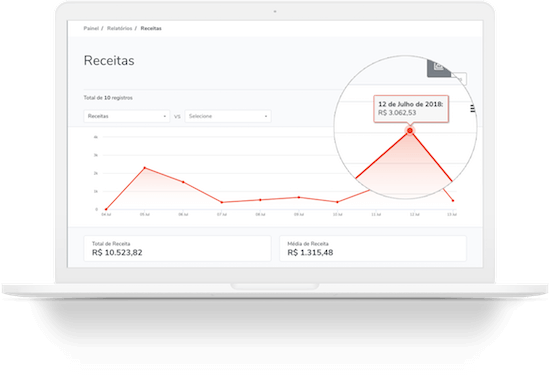Click the Média de Receita card
The image size is (550, 375).
point(373,248)
